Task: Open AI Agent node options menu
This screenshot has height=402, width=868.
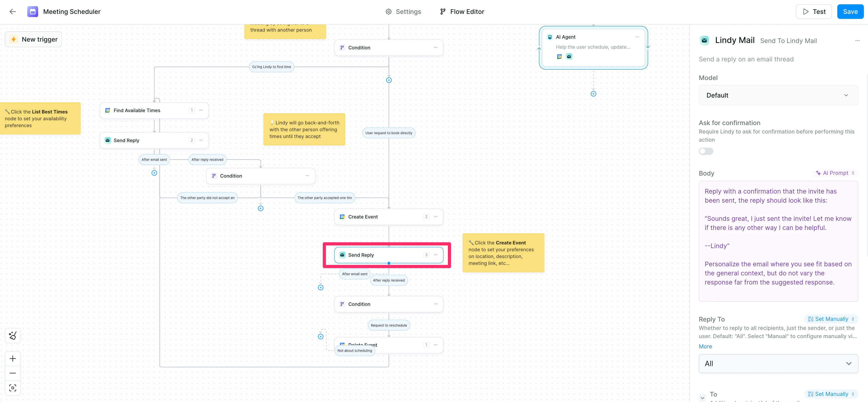Action: coord(637,37)
